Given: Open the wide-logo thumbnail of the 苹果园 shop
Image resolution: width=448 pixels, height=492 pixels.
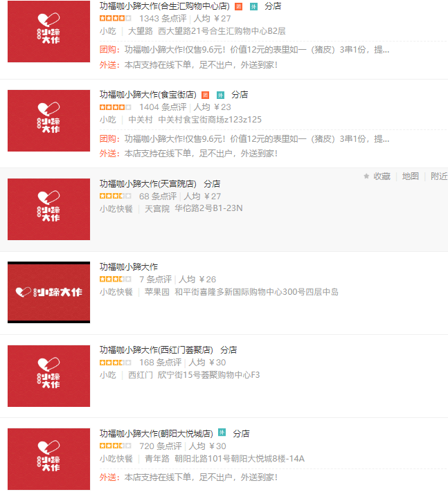Looking at the screenshot, I should (x=48, y=293).
